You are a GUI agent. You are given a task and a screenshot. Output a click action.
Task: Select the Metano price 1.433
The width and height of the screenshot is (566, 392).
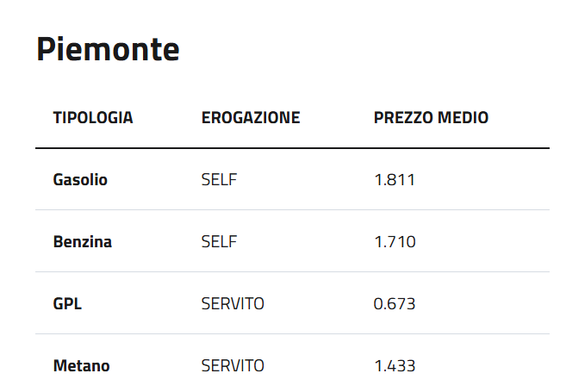point(395,366)
